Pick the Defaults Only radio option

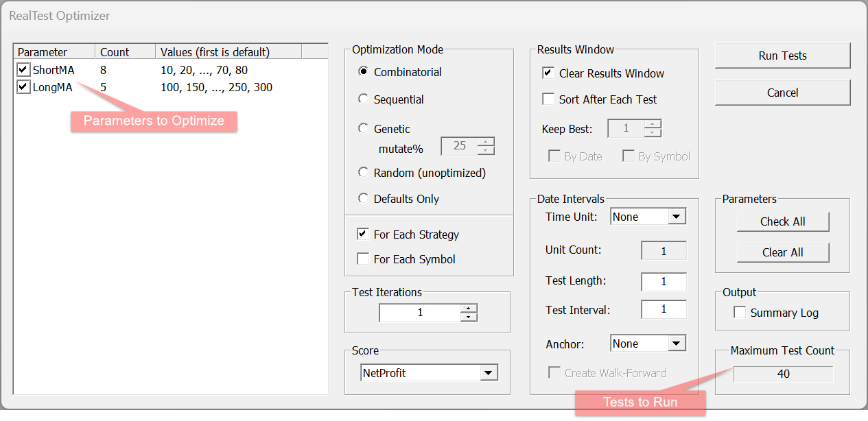point(364,199)
